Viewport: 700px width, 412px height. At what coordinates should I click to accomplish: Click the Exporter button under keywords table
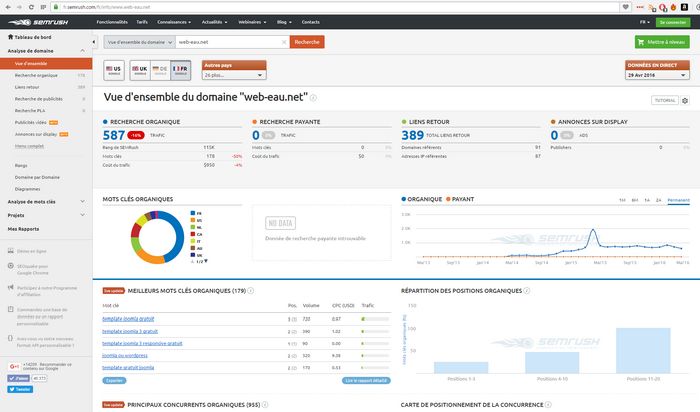coord(114,381)
